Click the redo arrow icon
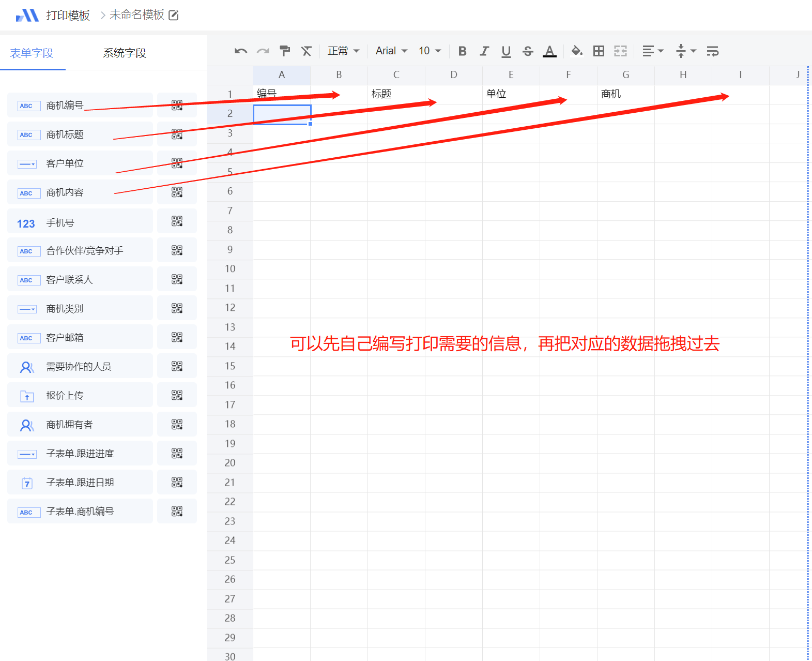812x661 pixels. (263, 51)
